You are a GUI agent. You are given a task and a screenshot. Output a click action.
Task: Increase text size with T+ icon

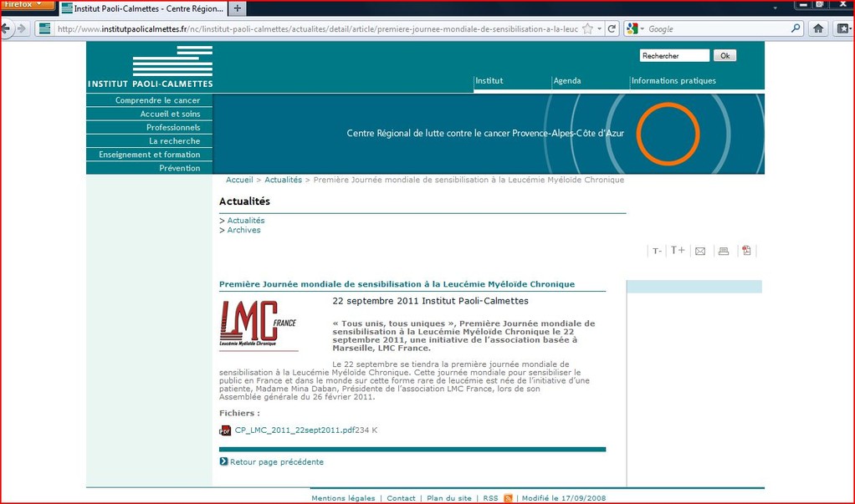pyautogui.click(x=678, y=250)
